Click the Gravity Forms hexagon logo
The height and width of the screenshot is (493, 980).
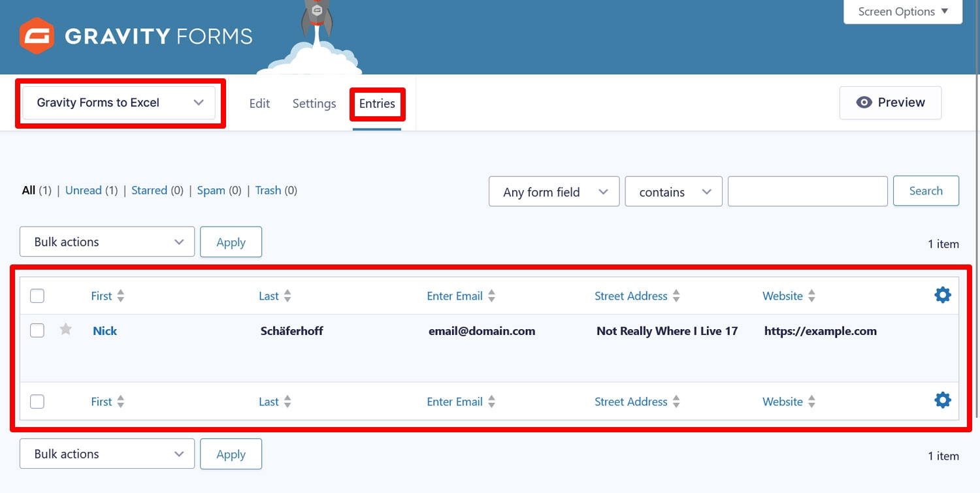(37, 35)
